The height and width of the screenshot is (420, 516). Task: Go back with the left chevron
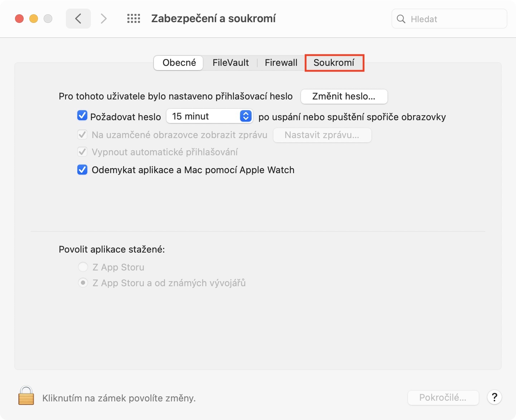coord(78,19)
